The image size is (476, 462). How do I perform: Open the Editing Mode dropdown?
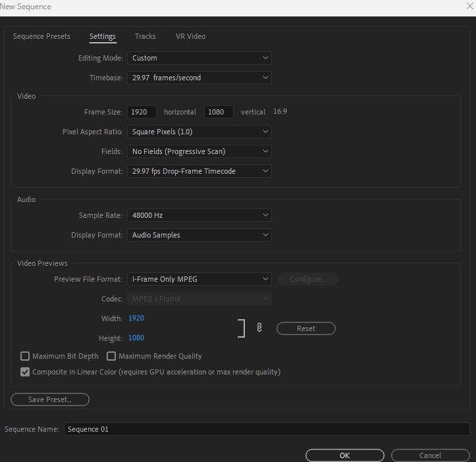point(199,58)
